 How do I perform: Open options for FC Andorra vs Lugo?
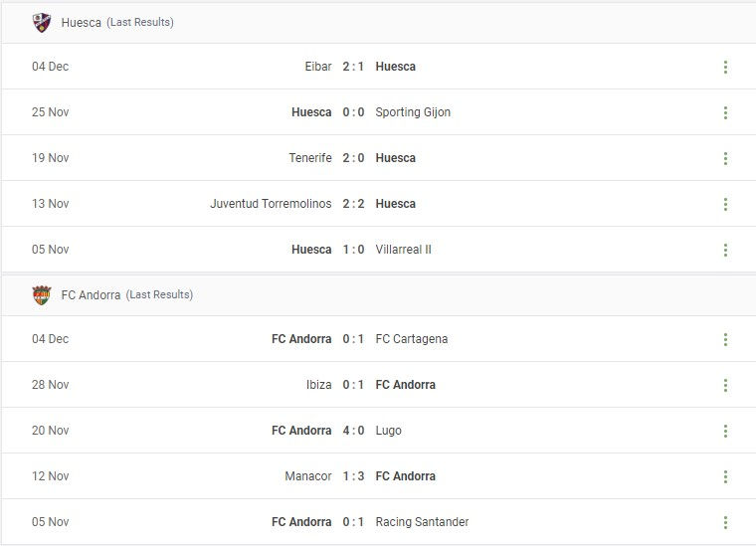point(725,431)
